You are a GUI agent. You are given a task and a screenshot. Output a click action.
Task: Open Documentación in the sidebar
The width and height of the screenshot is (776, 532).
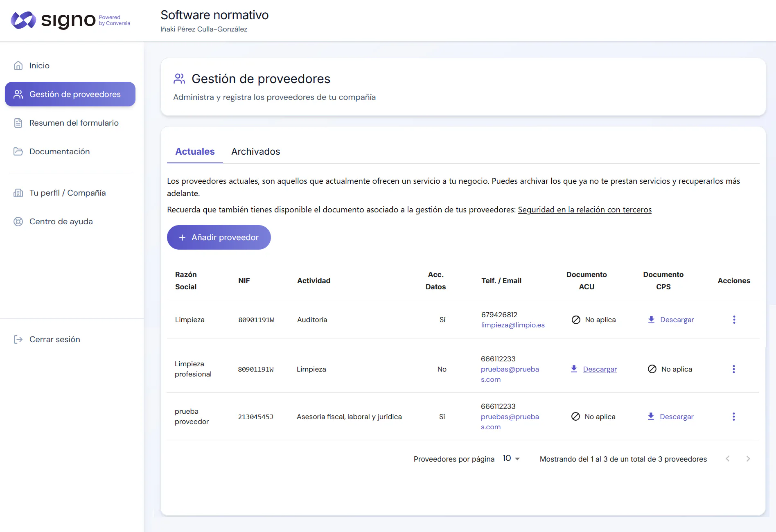pyautogui.click(x=70, y=151)
